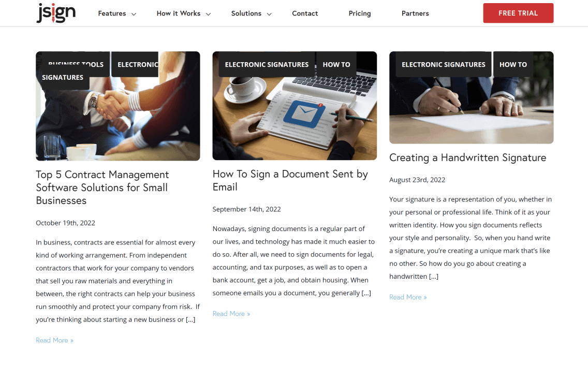Open the Pricing page

pyautogui.click(x=360, y=13)
